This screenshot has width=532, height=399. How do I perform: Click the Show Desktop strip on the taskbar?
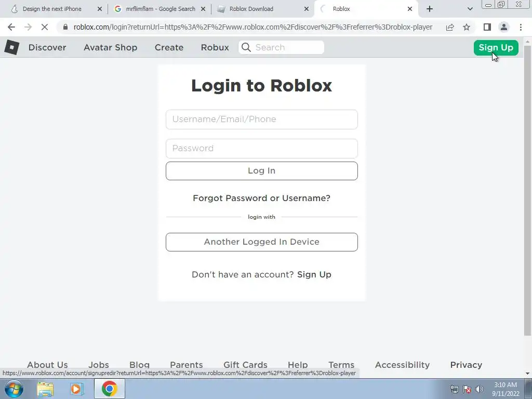[528, 389]
